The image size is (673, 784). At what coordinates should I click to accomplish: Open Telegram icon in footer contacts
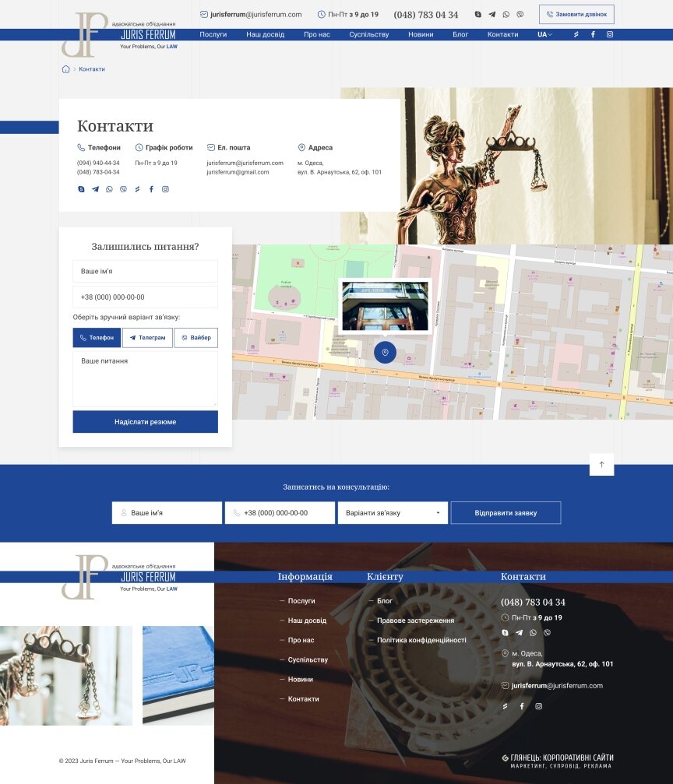pyautogui.click(x=519, y=632)
